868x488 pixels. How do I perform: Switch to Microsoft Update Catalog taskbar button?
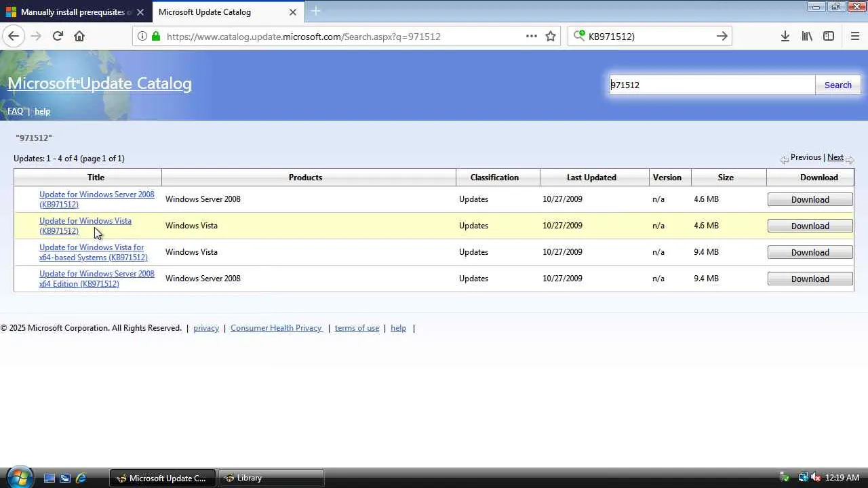pyautogui.click(x=163, y=478)
